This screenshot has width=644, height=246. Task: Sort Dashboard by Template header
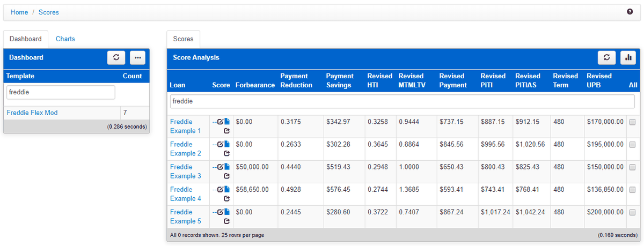pyautogui.click(x=20, y=76)
